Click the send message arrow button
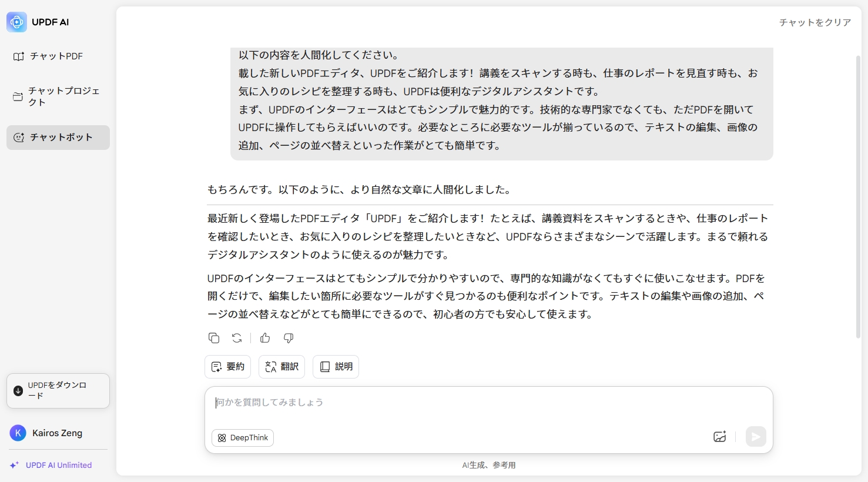 (756, 437)
